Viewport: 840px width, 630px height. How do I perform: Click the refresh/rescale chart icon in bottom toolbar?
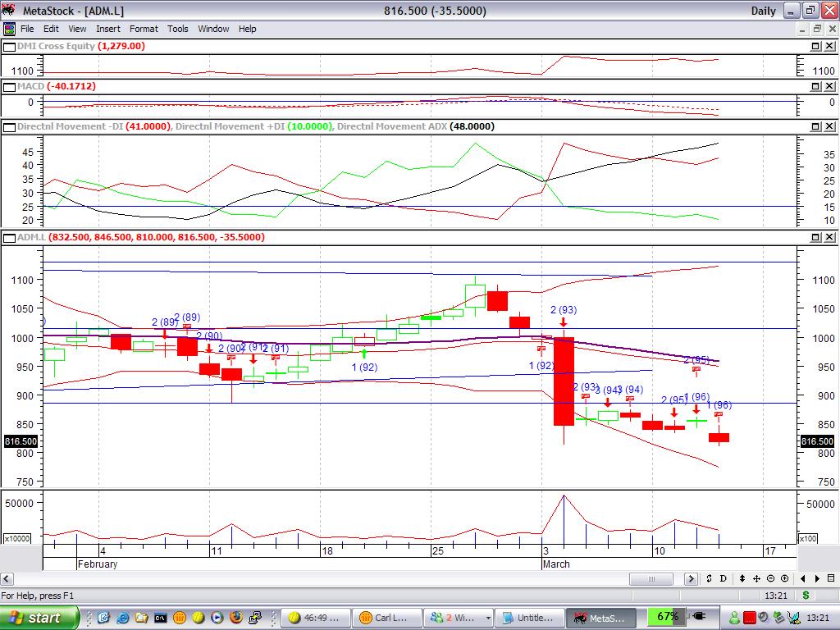point(710,578)
